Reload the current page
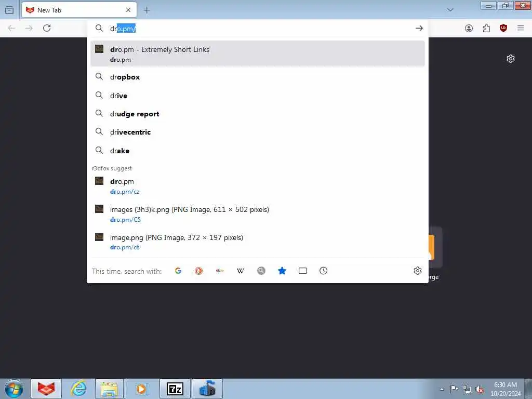The width and height of the screenshot is (532, 399). point(47,28)
